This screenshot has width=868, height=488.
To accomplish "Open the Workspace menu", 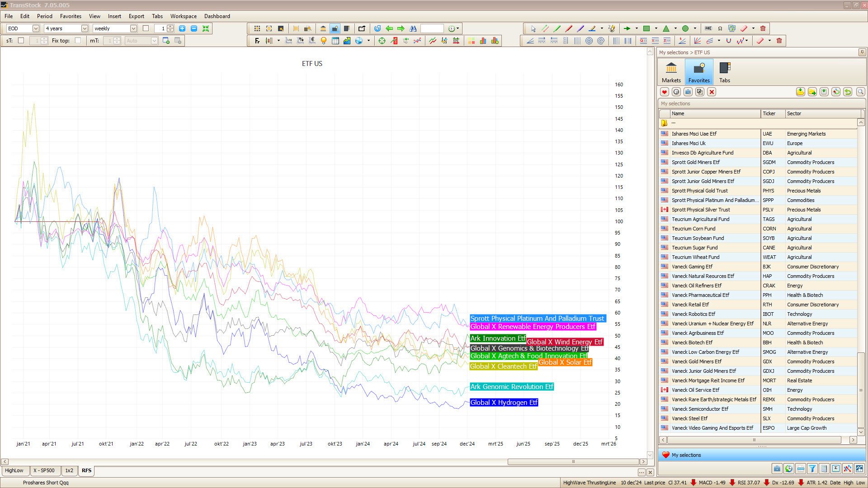I will [x=183, y=16].
